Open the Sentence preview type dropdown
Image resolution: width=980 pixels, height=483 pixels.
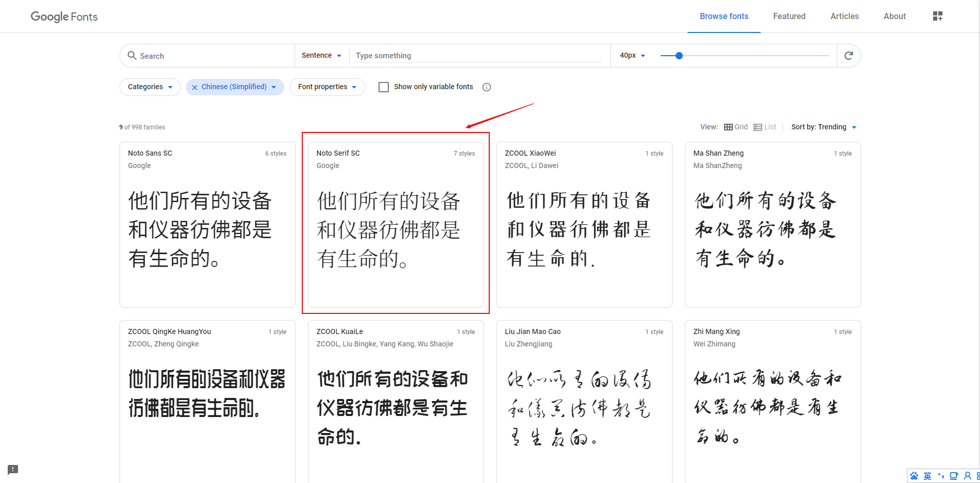pos(322,56)
